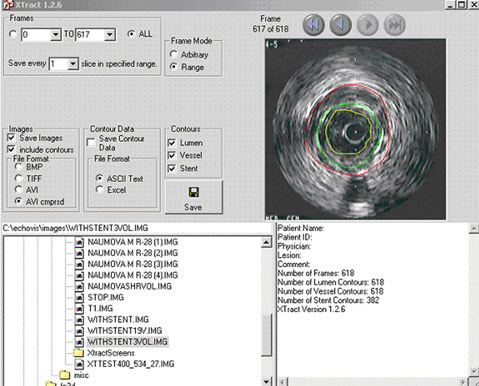
Task: Click the file path field showing WITHSTENT3VOL.IMG
Action: [137, 228]
